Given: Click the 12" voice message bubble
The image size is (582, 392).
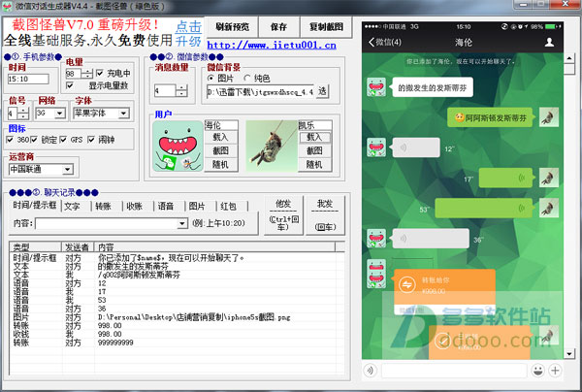Looking at the screenshot, I should [416, 147].
